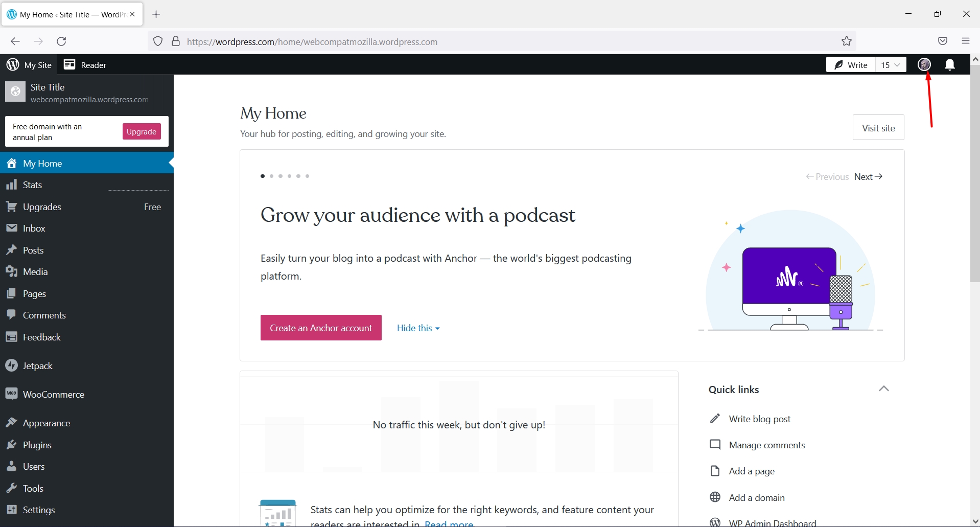Open the Hide this dropdown

click(418, 328)
